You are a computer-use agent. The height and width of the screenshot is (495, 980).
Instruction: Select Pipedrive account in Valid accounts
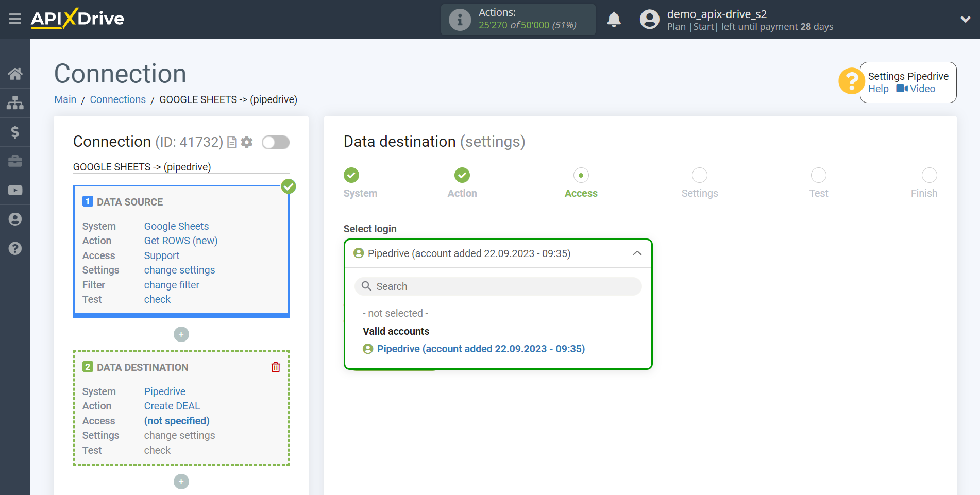pyautogui.click(x=481, y=349)
